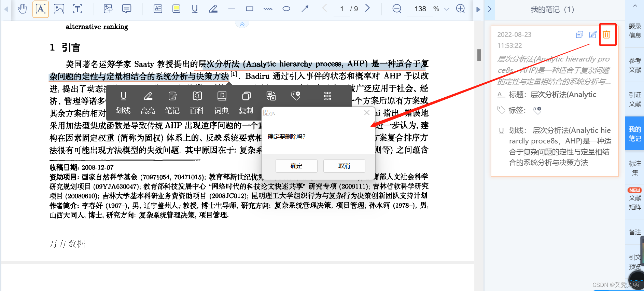Screen dimensions: 644x291
Task: Click the translate icon in popup toolbar
Action: coord(271,96)
